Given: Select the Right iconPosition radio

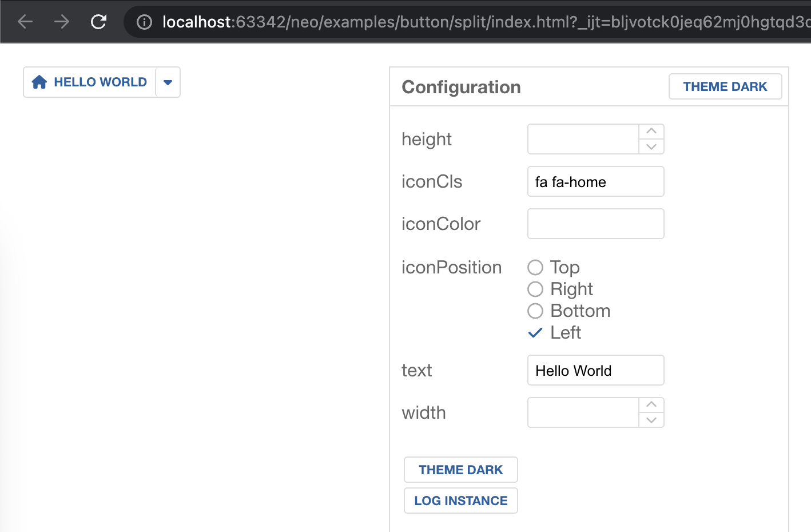Looking at the screenshot, I should [535, 289].
